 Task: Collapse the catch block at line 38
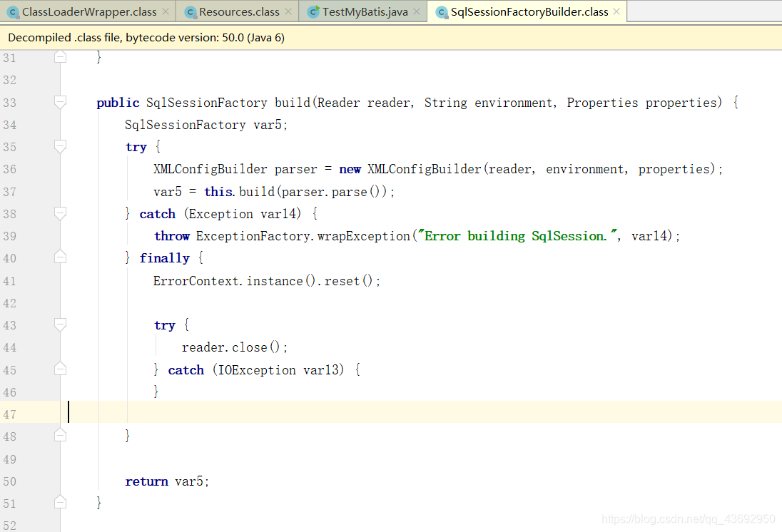[x=60, y=213]
